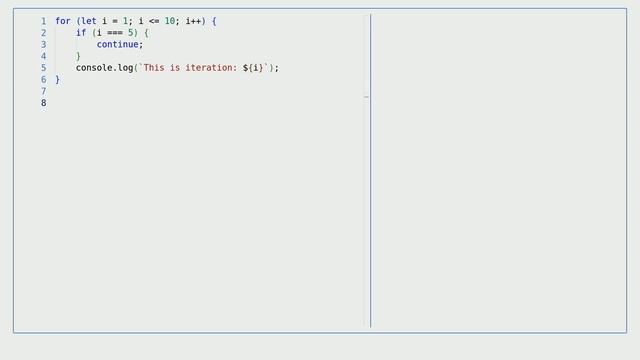Click the closing brace on line 4
Screen dimensions: 640x360
78,56
